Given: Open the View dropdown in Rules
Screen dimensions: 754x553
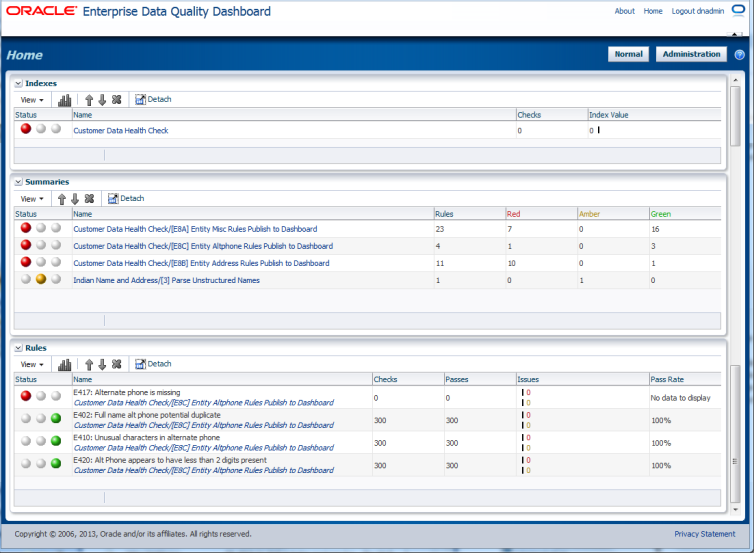Looking at the screenshot, I should 32,364.
